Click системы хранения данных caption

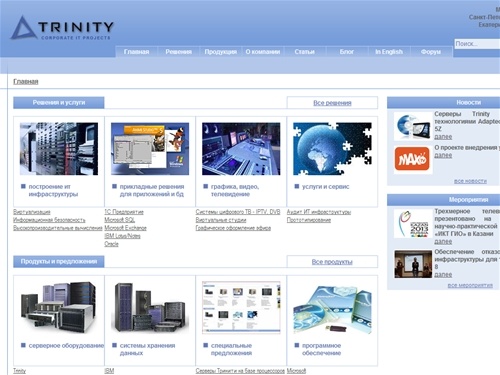click(147, 349)
